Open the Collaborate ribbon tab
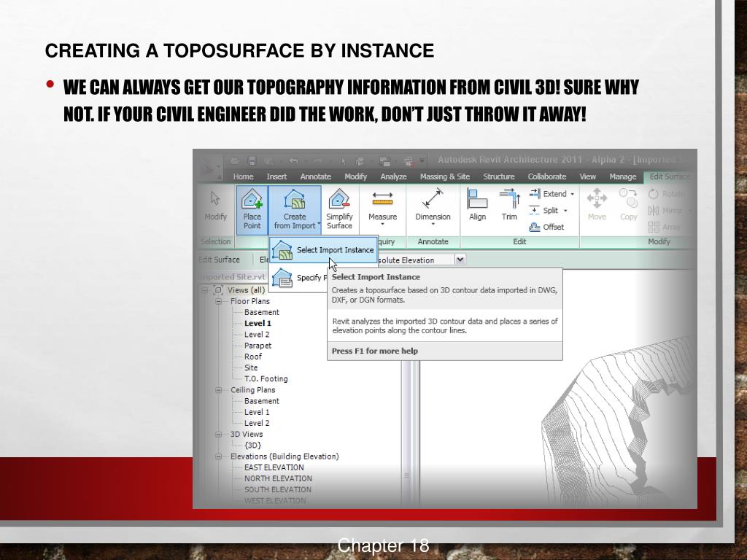 [547, 176]
